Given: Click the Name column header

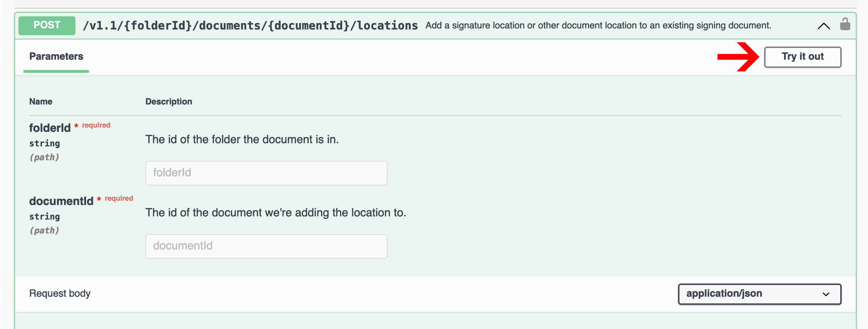Looking at the screenshot, I should click(41, 101).
